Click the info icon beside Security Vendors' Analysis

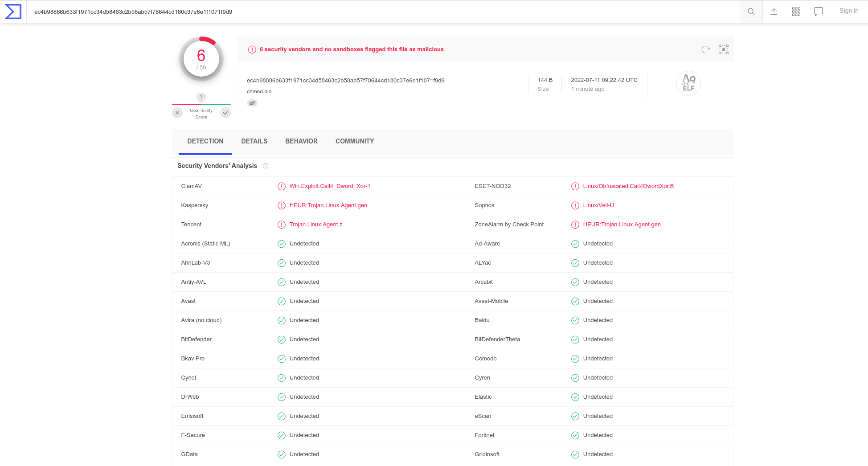266,166
